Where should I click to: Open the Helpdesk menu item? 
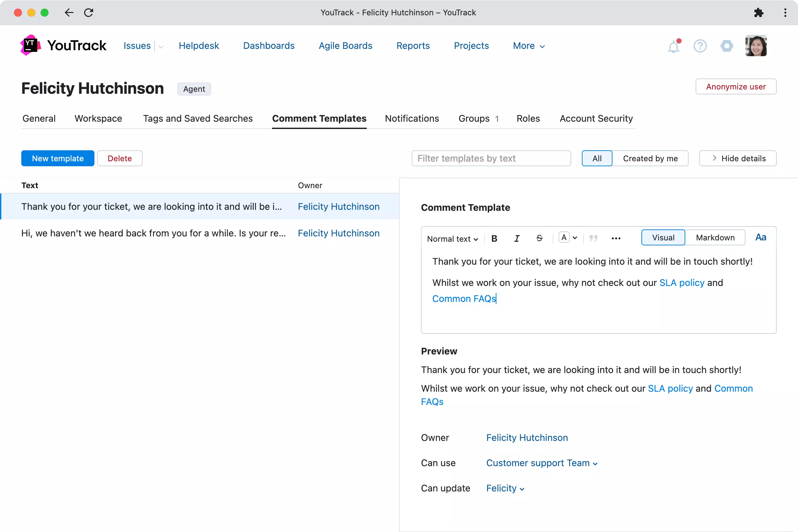click(x=199, y=46)
